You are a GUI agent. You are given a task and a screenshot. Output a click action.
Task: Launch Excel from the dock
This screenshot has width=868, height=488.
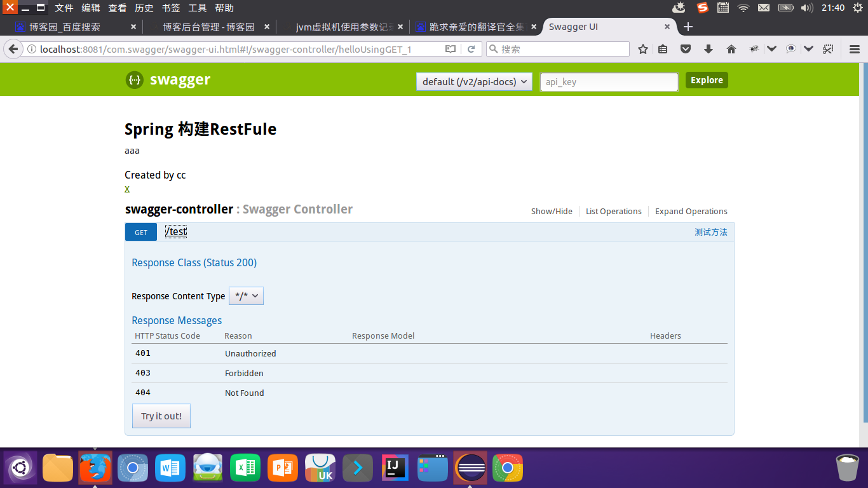(x=245, y=468)
